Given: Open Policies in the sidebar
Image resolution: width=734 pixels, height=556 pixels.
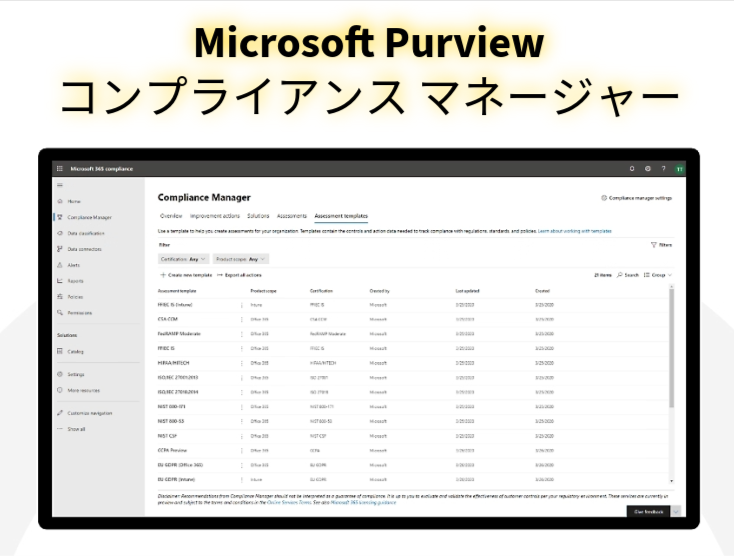Looking at the screenshot, I should (75, 297).
